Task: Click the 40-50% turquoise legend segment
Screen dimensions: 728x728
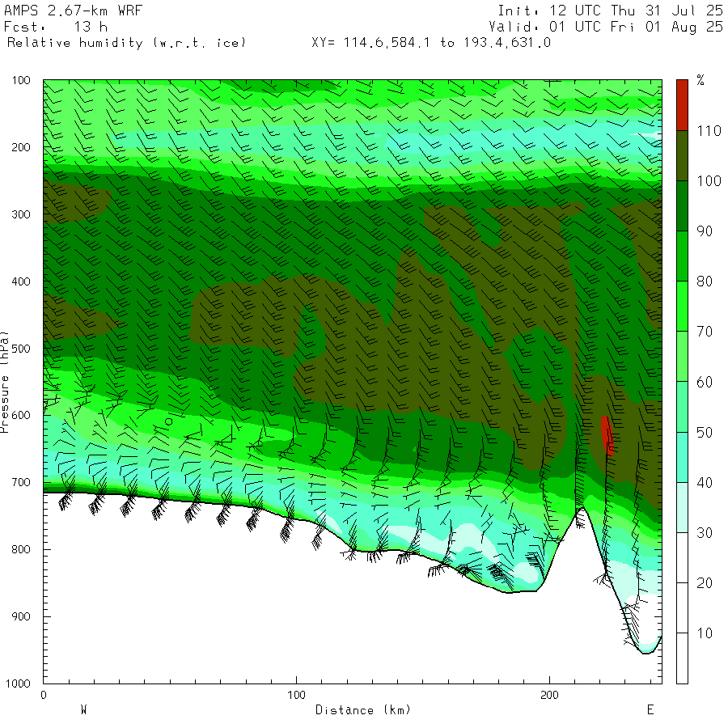Action: point(682,457)
